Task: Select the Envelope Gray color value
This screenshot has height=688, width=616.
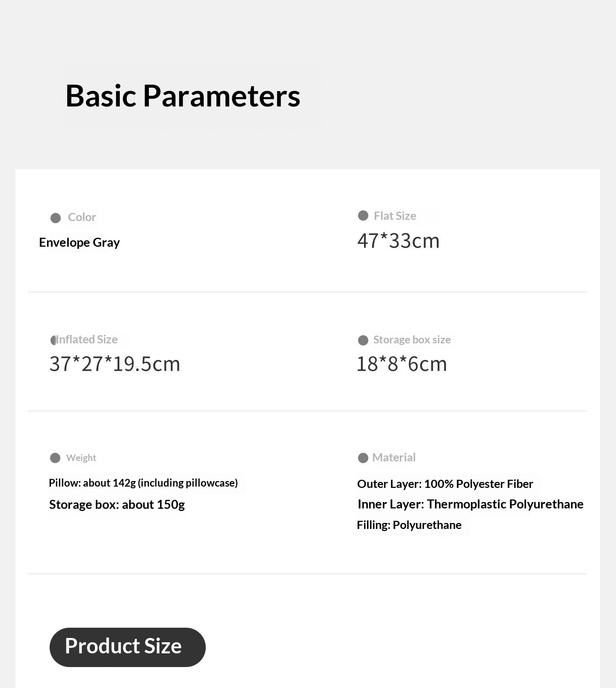Action: [79, 242]
